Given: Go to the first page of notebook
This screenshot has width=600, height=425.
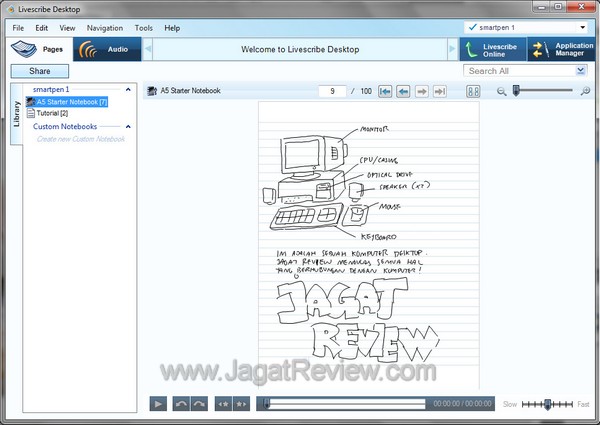Looking at the screenshot, I should point(385,91).
